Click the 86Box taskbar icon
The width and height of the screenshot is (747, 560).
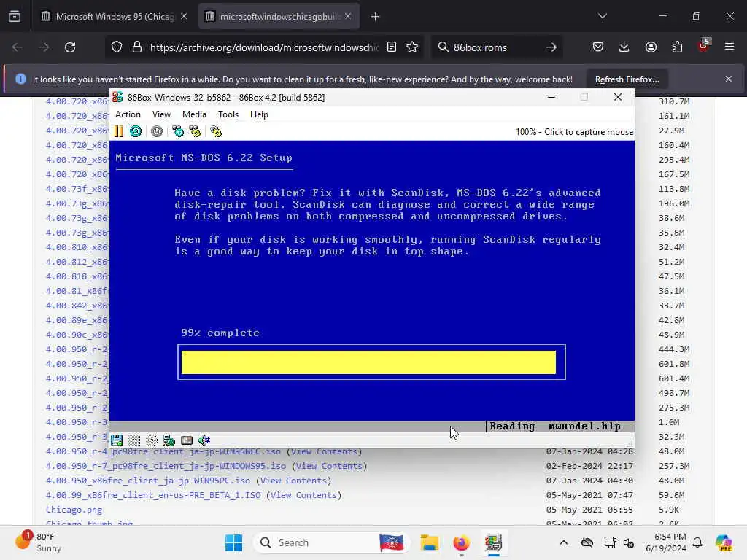tap(494, 542)
